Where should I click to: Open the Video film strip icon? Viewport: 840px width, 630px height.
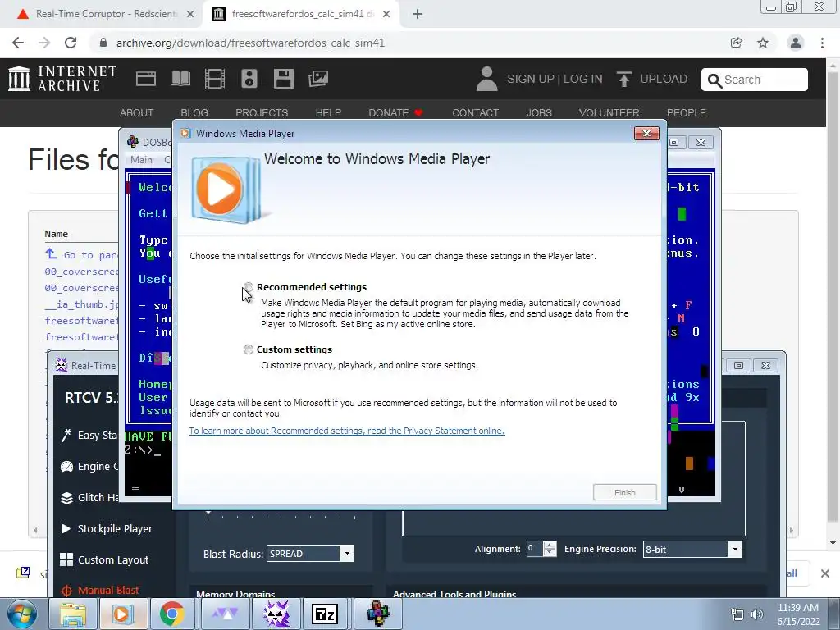pyautogui.click(x=215, y=79)
